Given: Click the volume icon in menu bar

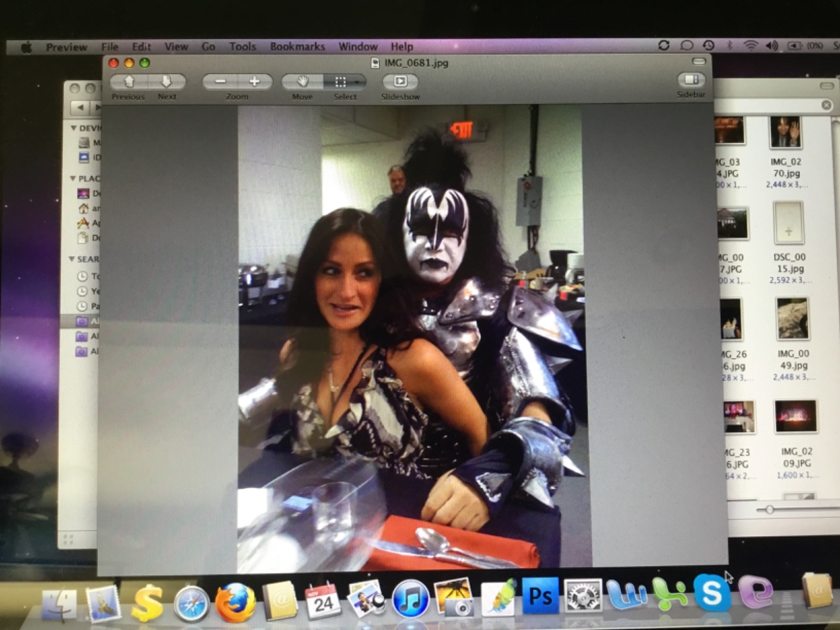Looking at the screenshot, I should [772, 46].
